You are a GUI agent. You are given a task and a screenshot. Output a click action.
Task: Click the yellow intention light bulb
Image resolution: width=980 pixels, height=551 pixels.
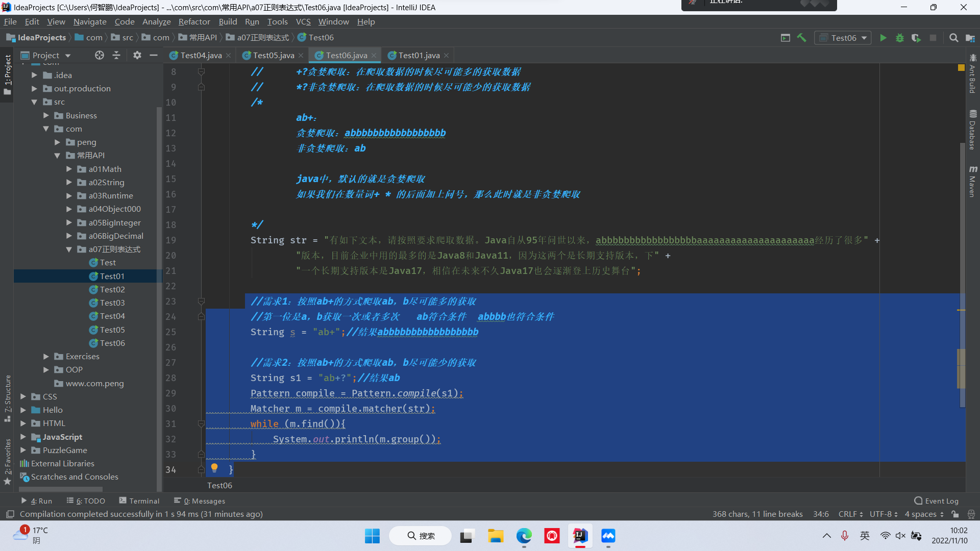[214, 467]
